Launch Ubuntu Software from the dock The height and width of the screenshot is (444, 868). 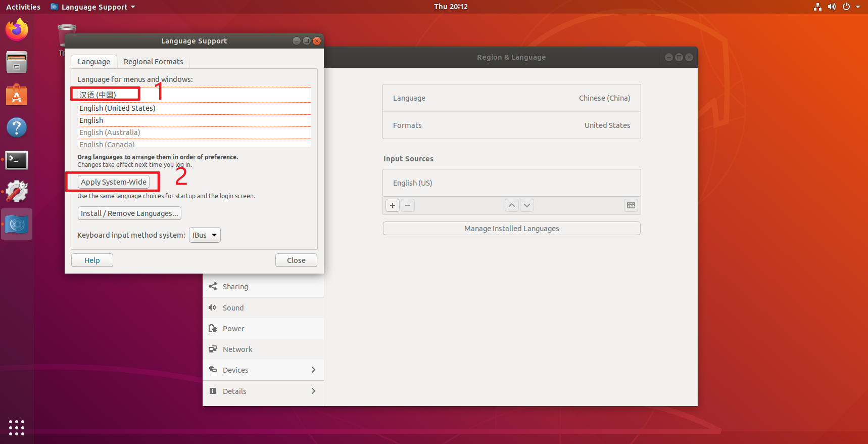pos(17,95)
